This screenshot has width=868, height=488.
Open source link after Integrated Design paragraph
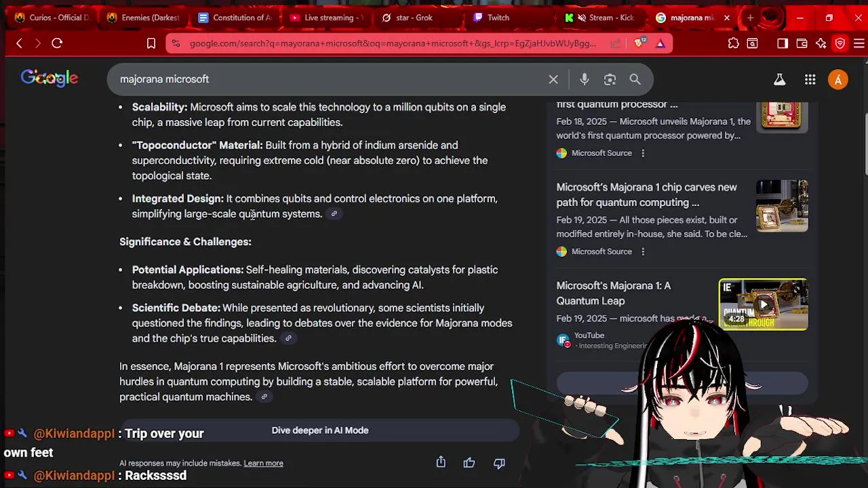click(334, 214)
